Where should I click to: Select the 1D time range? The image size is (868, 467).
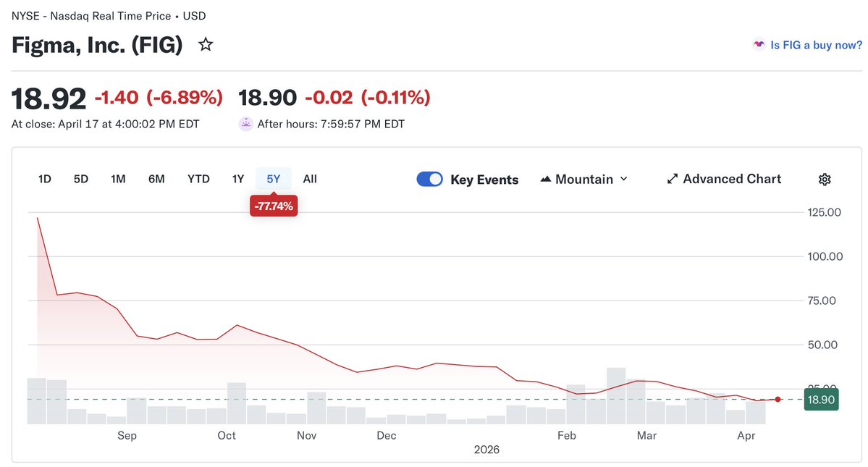45,179
